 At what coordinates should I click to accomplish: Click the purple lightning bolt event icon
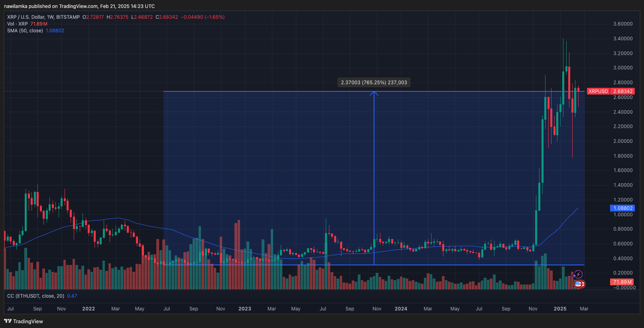click(x=579, y=274)
